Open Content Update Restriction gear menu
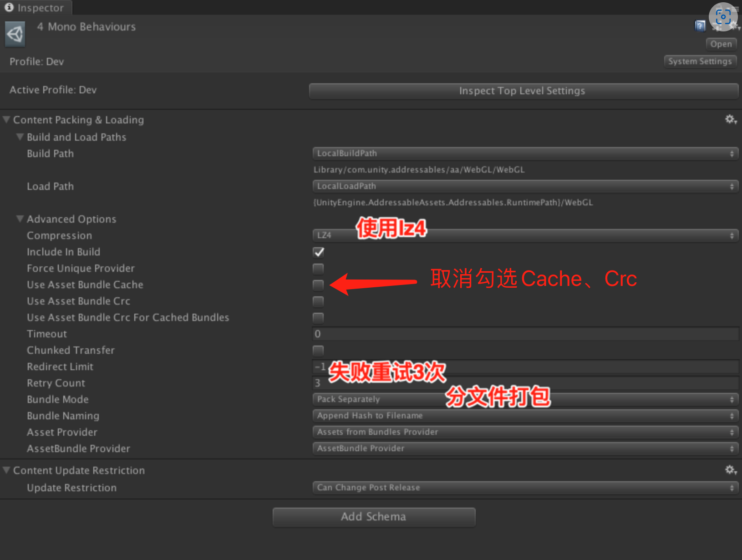742x560 pixels. coord(731,470)
